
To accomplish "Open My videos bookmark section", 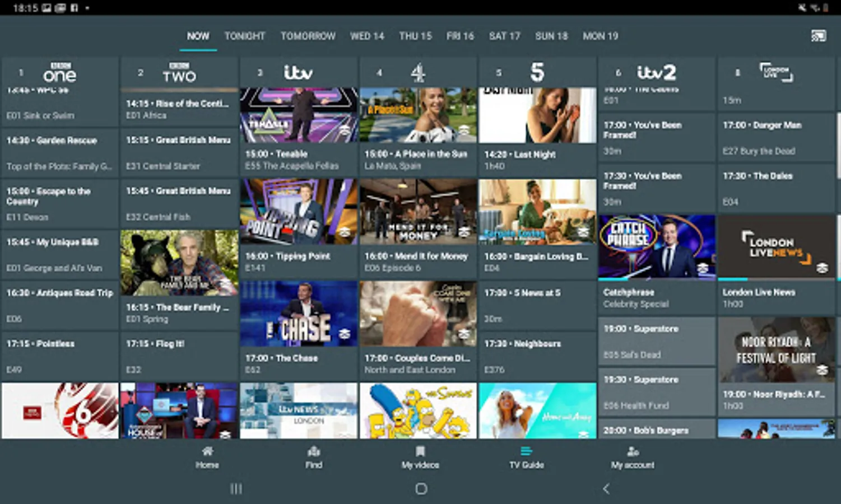I will pyautogui.click(x=420, y=458).
